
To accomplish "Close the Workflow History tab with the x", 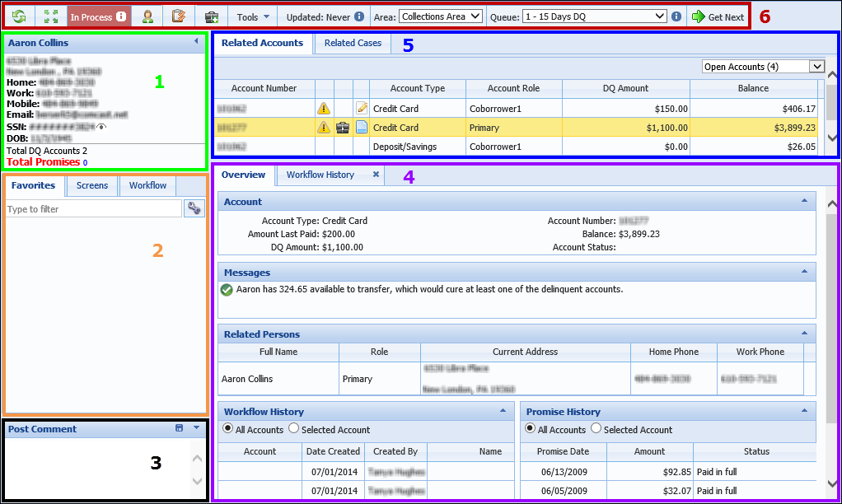I will 376,174.
